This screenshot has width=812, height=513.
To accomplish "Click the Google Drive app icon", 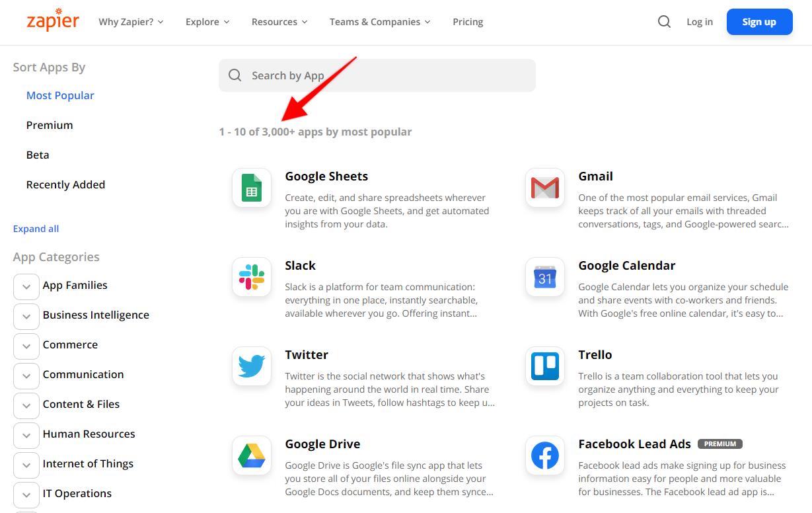I will click(x=252, y=455).
